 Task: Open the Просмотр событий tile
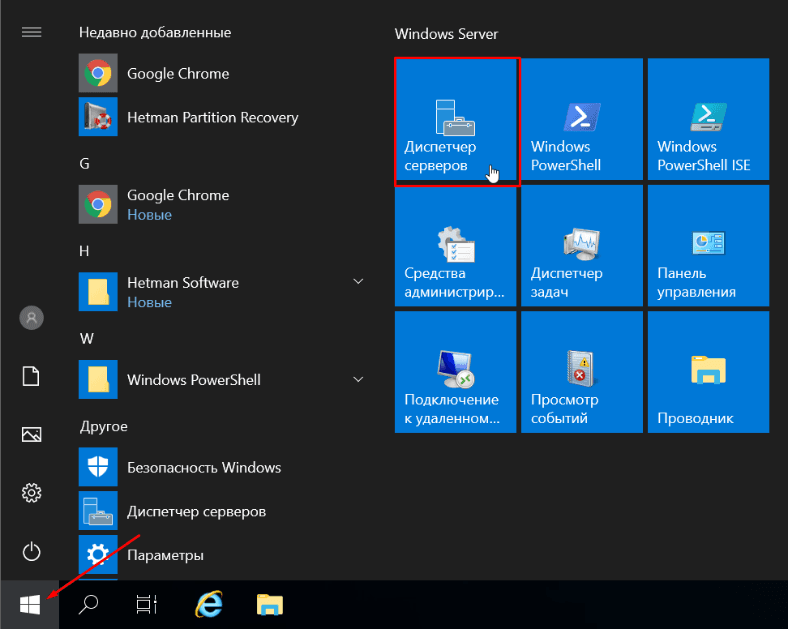point(582,372)
